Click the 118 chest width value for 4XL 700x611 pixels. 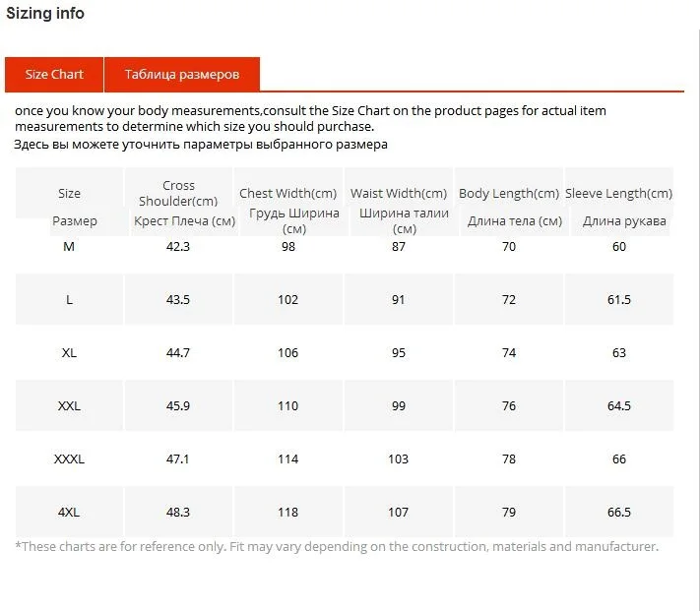coord(287,512)
